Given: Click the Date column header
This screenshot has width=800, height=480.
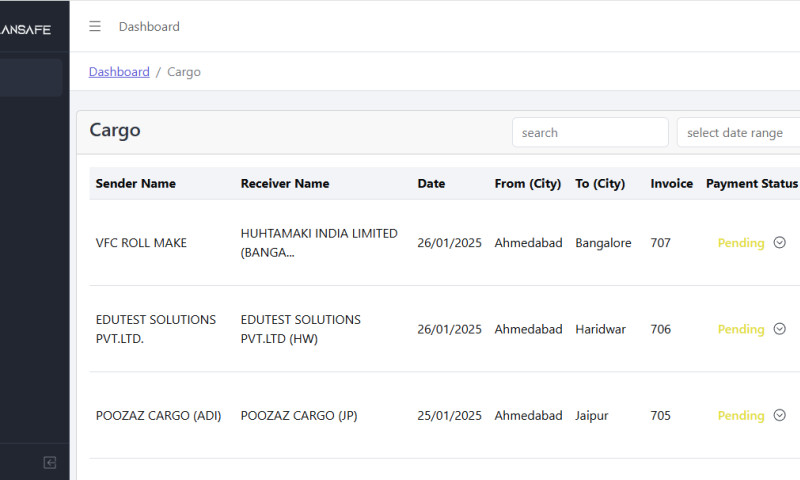Looking at the screenshot, I should coord(431,184).
